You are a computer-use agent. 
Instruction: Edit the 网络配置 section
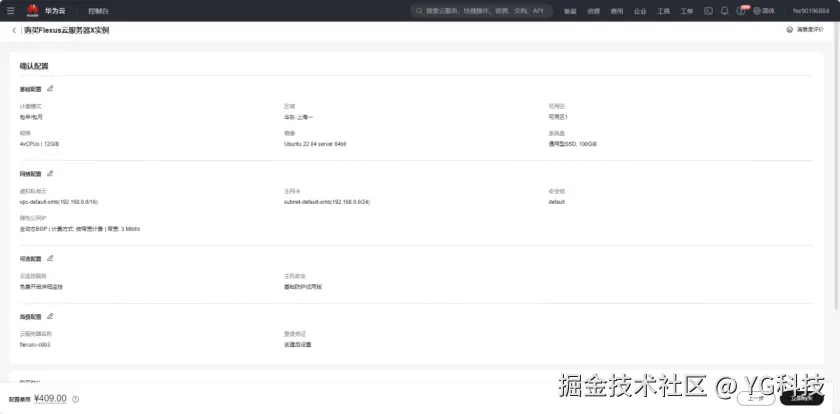coord(50,173)
